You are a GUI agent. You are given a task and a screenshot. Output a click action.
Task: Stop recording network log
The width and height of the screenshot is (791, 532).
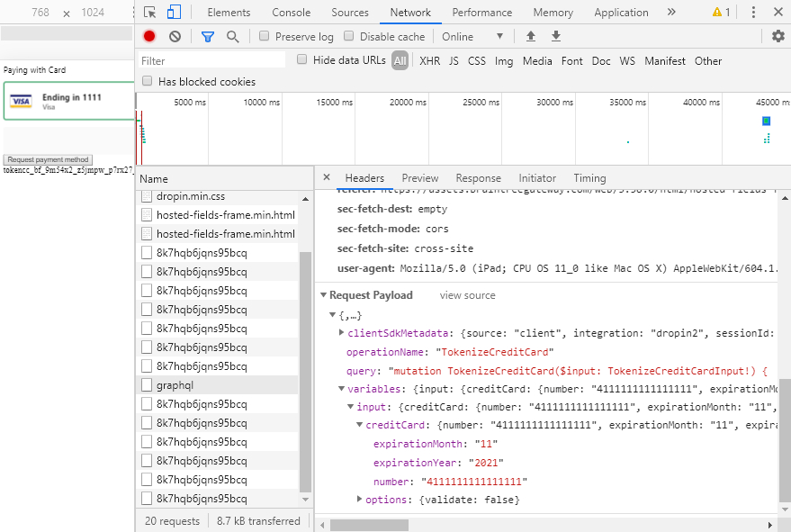click(149, 37)
